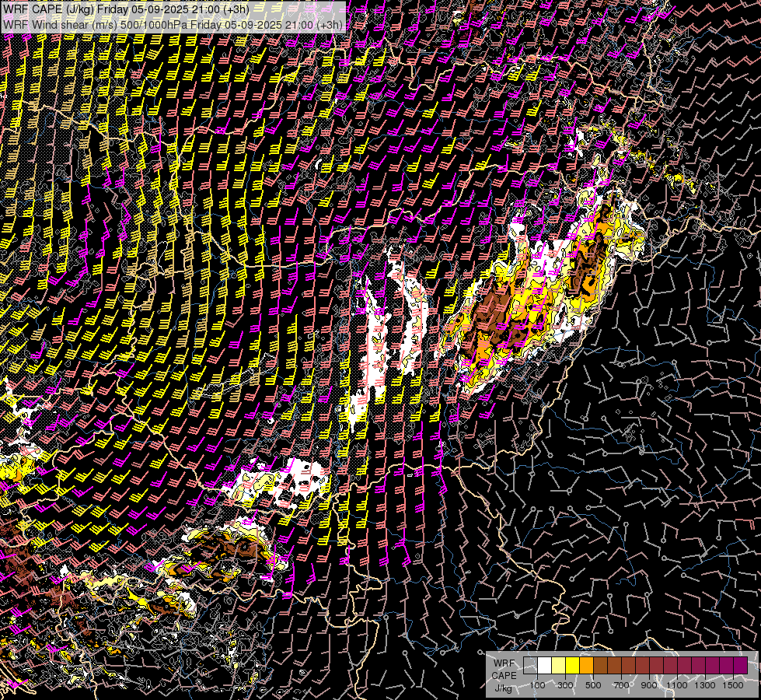
Task: Select the bright yellow 300 J/kg swatch
Action: point(573,666)
